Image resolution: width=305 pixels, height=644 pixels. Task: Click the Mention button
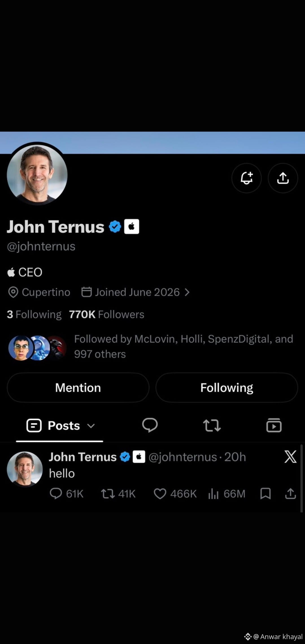click(78, 388)
